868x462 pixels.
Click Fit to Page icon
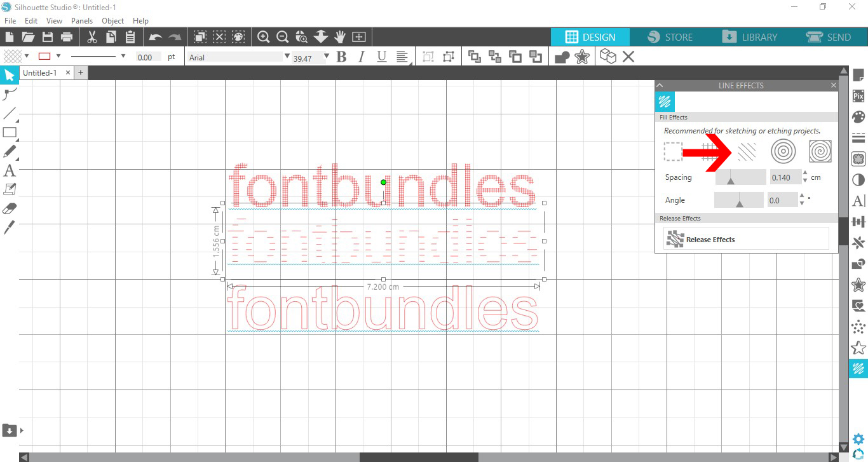359,37
